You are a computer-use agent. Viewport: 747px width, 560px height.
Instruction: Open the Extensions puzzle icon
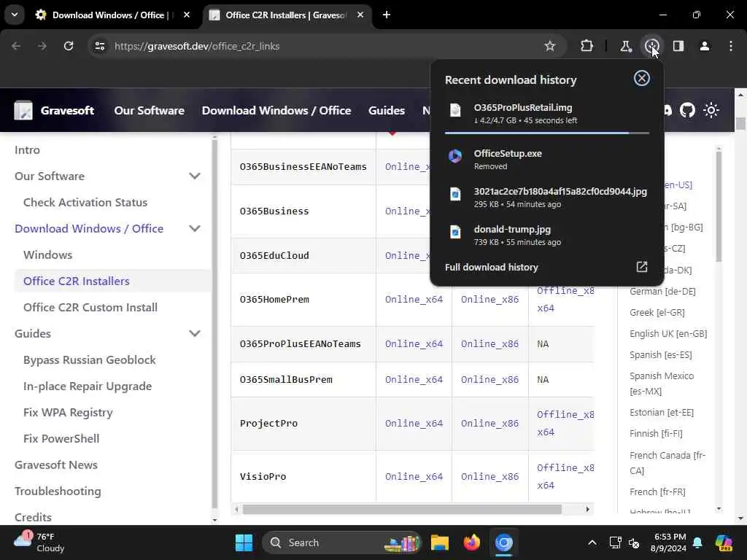(x=587, y=46)
